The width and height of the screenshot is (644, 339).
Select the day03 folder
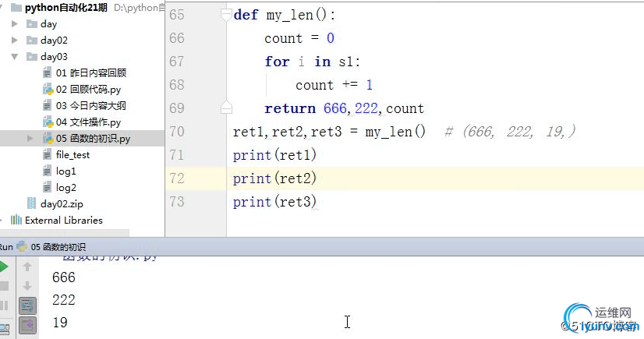(54, 57)
